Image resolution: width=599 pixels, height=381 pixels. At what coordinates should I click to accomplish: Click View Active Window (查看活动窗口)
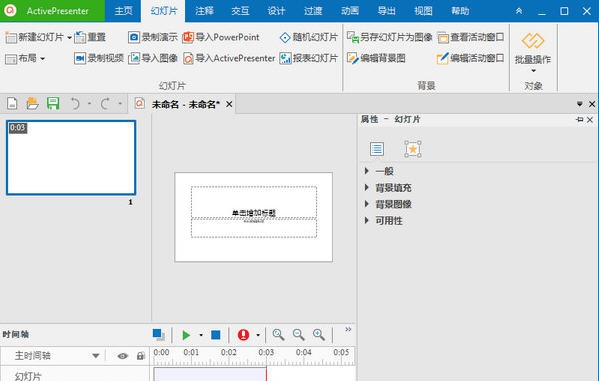pyautogui.click(x=471, y=37)
